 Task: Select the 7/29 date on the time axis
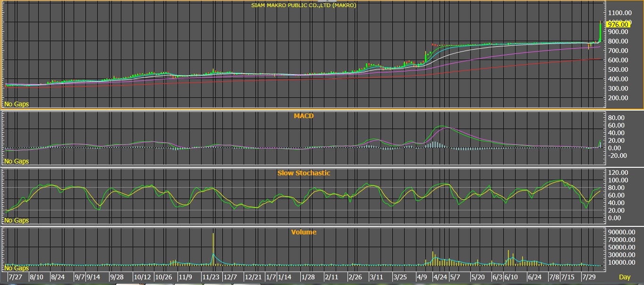coord(588,276)
